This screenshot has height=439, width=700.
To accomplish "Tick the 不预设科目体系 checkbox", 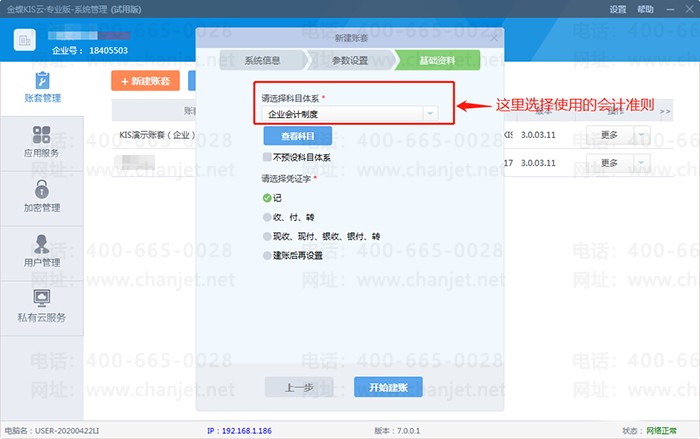I will click(266, 157).
